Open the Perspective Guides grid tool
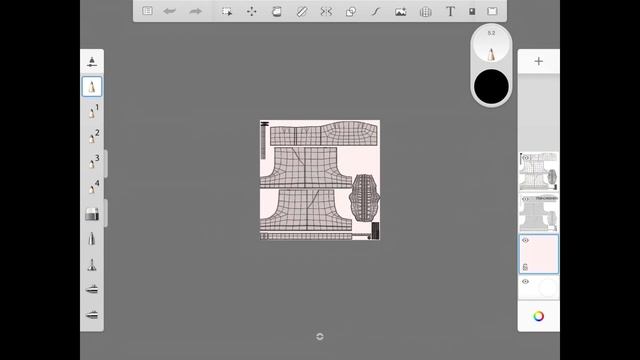The height and width of the screenshot is (360, 640). (425, 12)
